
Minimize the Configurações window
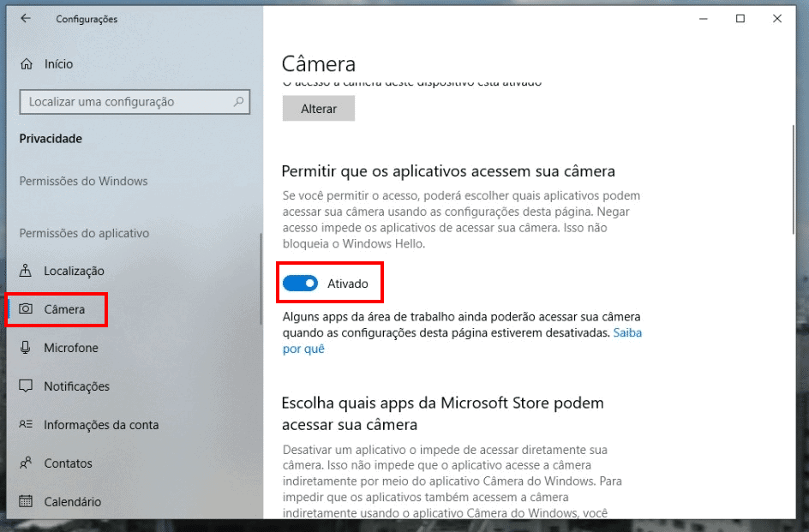(704, 19)
